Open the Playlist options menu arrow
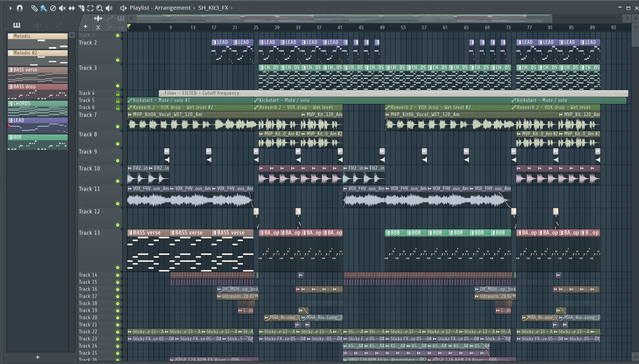Screen dimensions: 639x364 tap(10, 8)
